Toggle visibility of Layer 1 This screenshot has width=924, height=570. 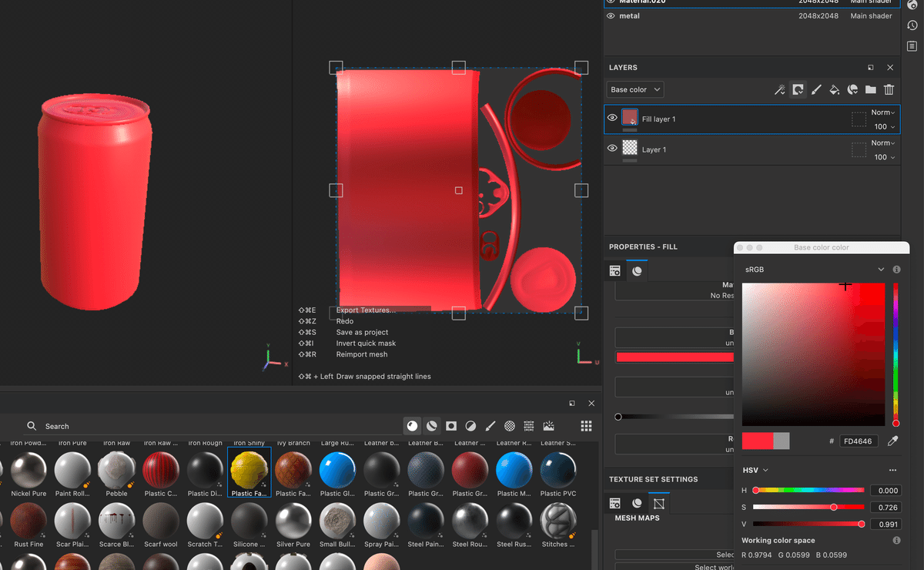click(x=611, y=149)
